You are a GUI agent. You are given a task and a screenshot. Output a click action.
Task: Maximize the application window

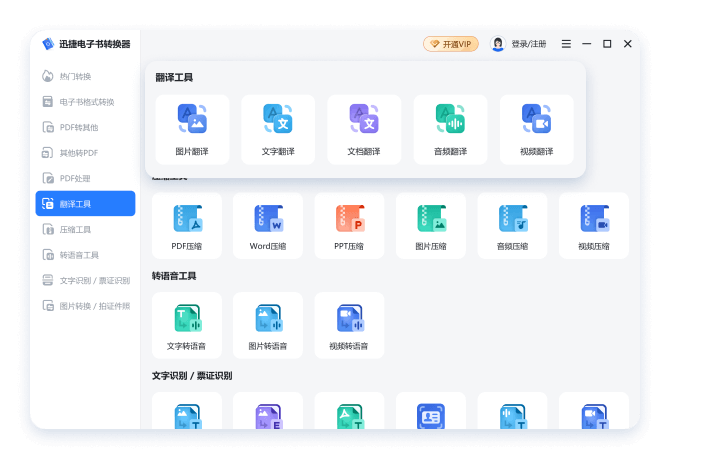(x=607, y=44)
